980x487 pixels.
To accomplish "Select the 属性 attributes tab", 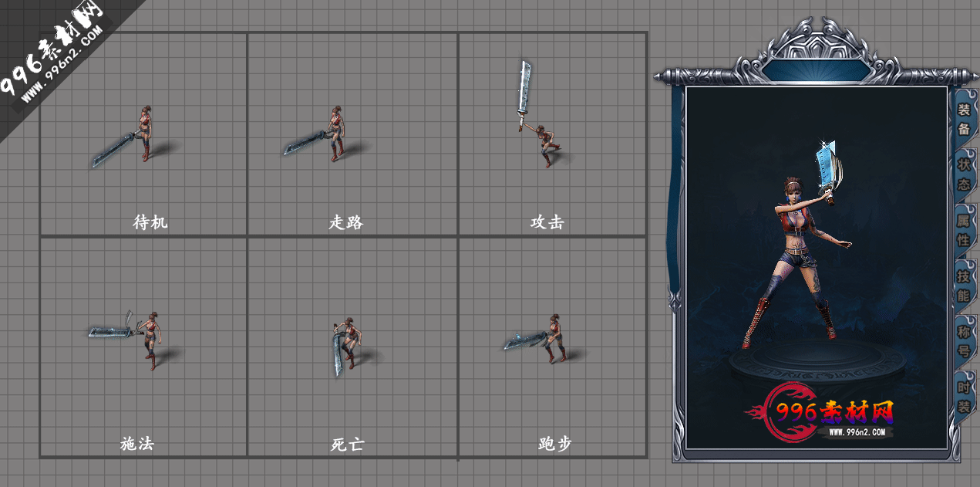I will click(964, 230).
